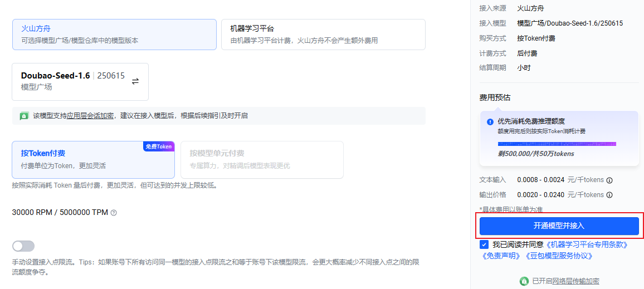Click 按Token付费 value in summary panel
Viewport: 644px width, 289px height.
click(x=536, y=38)
